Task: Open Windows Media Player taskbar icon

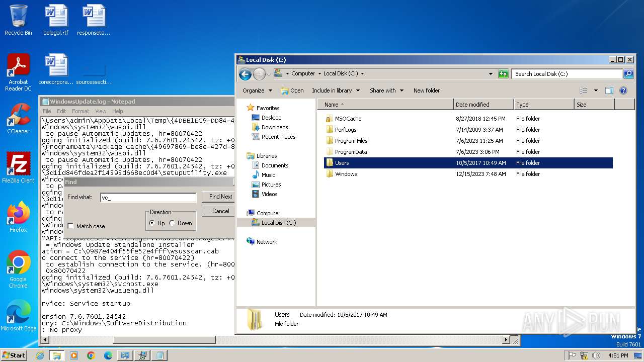Action: pyautogui.click(x=74, y=355)
